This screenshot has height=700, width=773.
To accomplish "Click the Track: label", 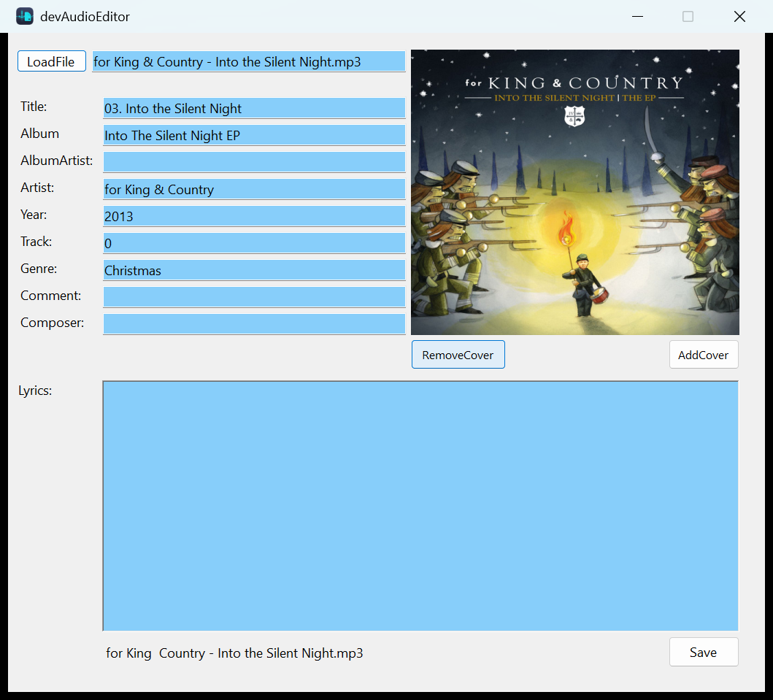I will [36, 242].
